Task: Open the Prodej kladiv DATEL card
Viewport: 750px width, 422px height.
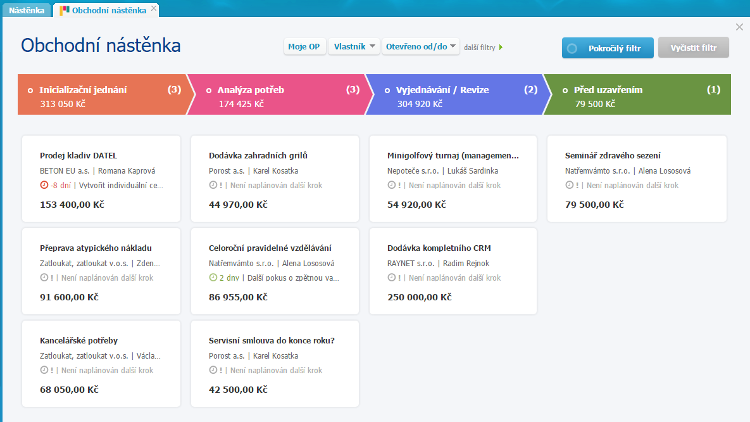Action: pyautogui.click(x=101, y=178)
